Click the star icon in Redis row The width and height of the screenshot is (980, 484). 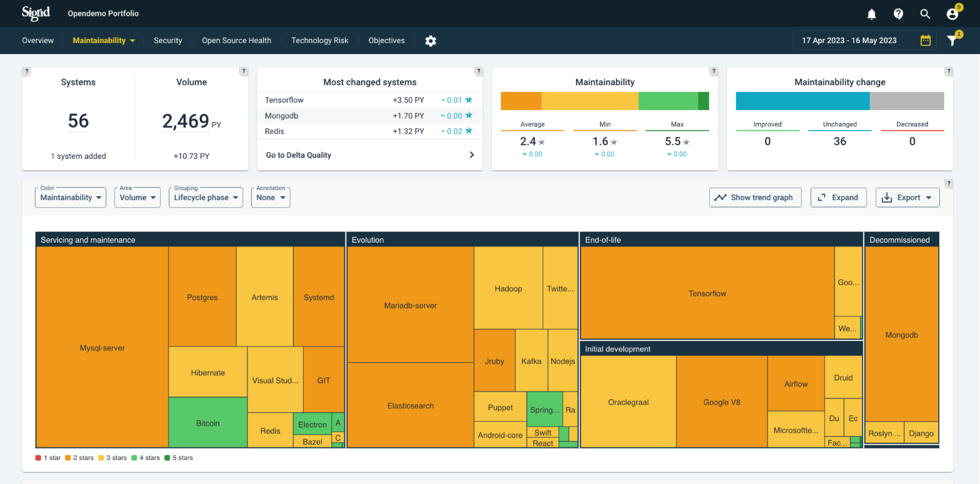point(469,131)
